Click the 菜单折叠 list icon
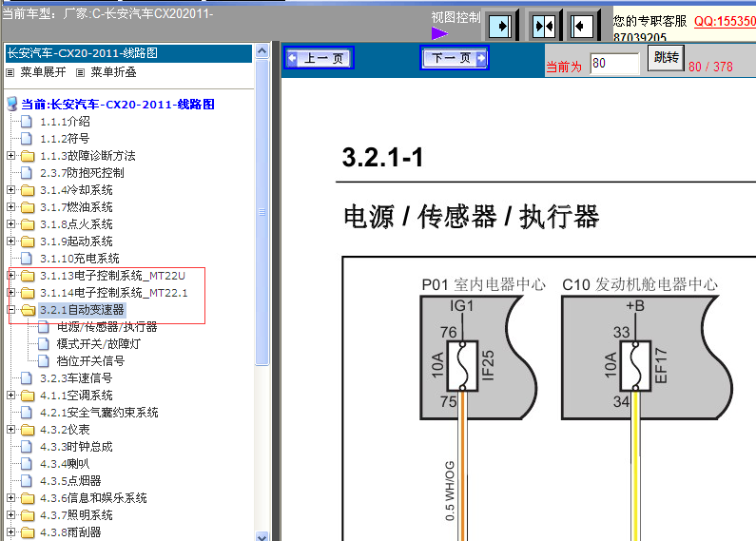This screenshot has width=756, height=541. pyautogui.click(x=81, y=73)
